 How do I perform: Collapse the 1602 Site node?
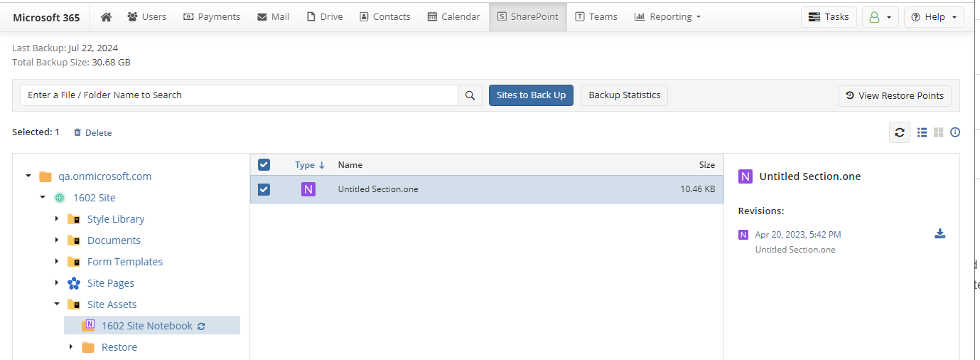click(x=42, y=197)
